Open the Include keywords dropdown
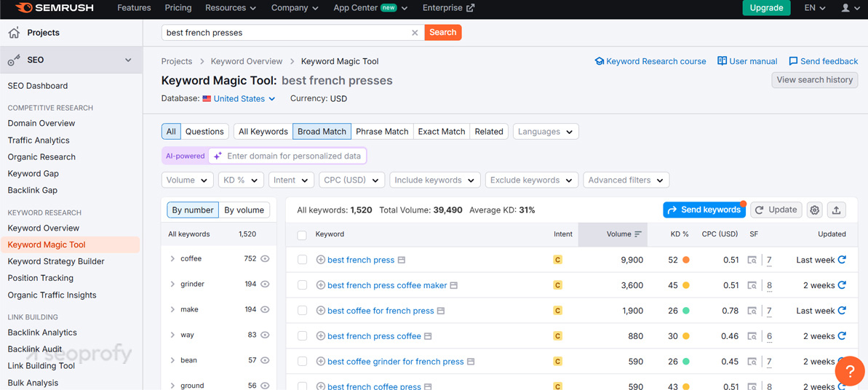This screenshot has height=390, width=868. pyautogui.click(x=435, y=180)
